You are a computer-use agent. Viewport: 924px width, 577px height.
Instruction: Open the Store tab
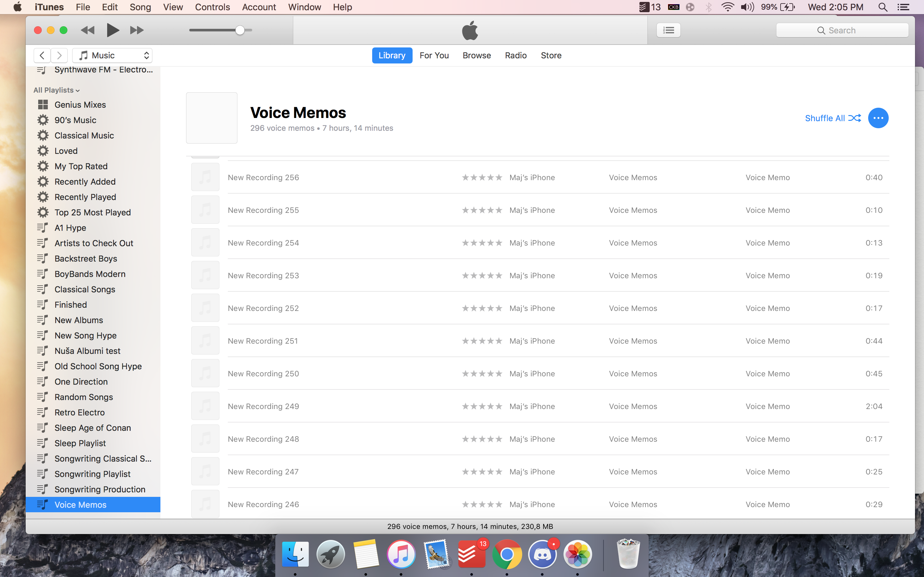click(x=551, y=55)
